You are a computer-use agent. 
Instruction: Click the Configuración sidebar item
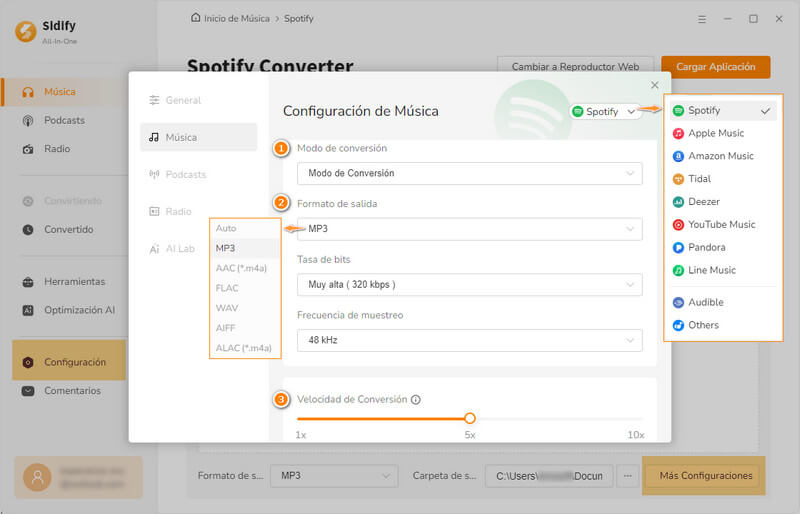(x=69, y=361)
